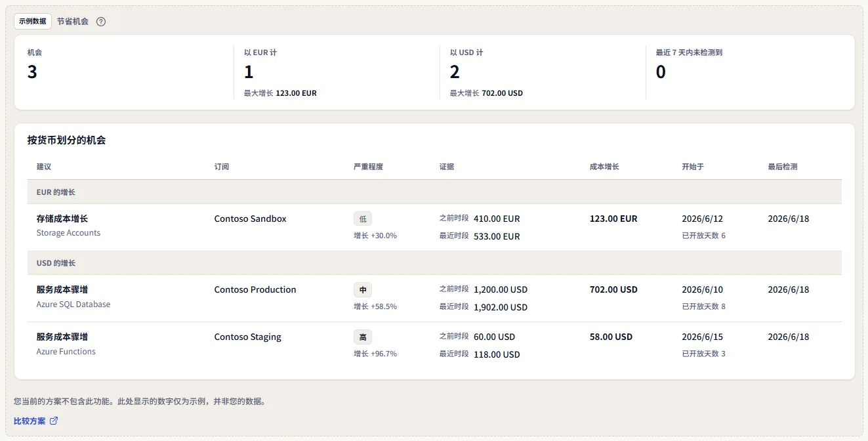The width and height of the screenshot is (868, 441).
Task: Click the 节省机会 heading
Action: 73,22
